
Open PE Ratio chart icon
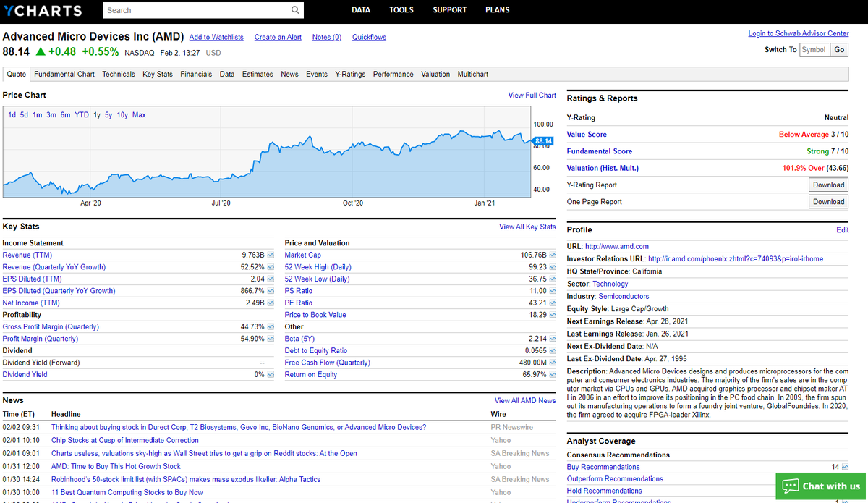[x=553, y=303]
